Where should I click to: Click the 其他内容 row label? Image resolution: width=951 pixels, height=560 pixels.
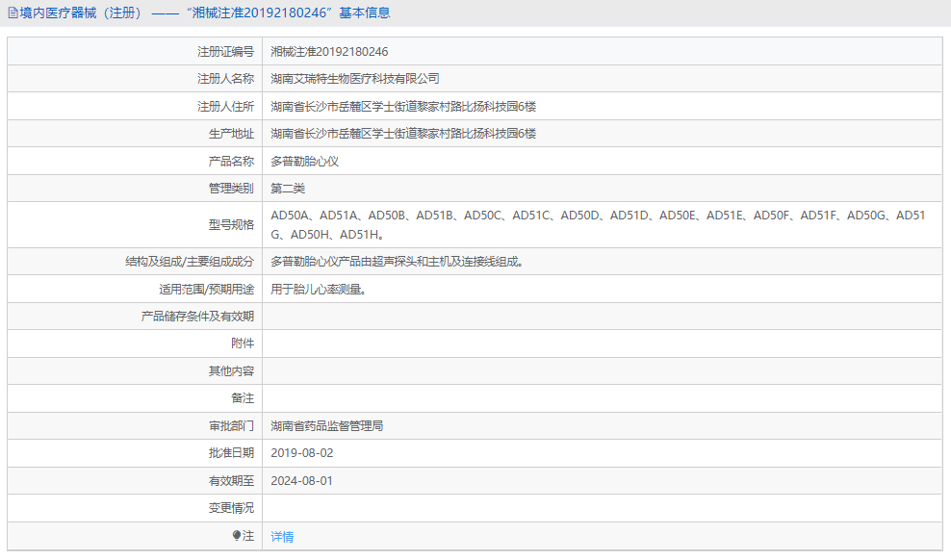coord(231,370)
